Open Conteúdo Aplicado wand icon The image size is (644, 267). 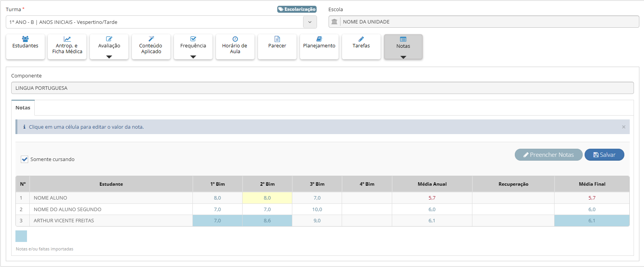coord(151,39)
